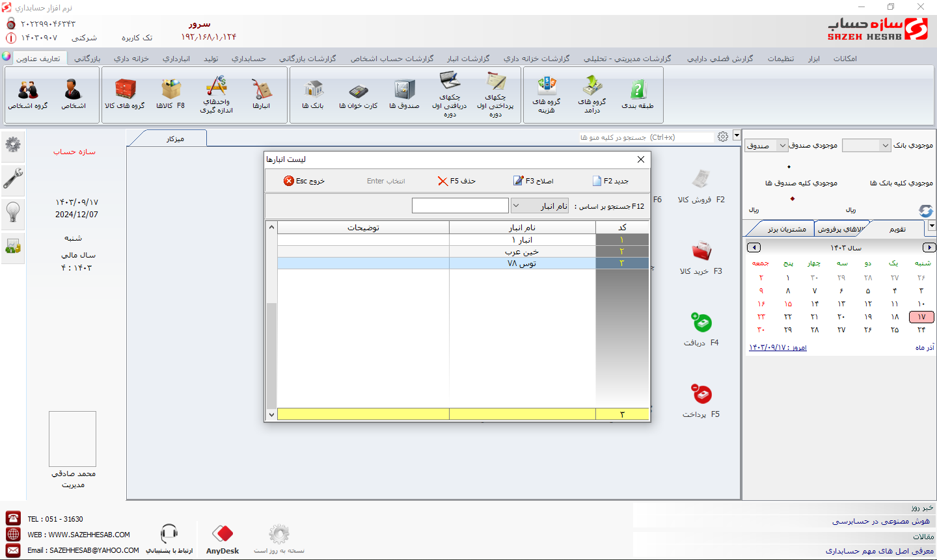Click the AnyDesk icon in footer
This screenshot has width=937, height=560.
click(223, 539)
